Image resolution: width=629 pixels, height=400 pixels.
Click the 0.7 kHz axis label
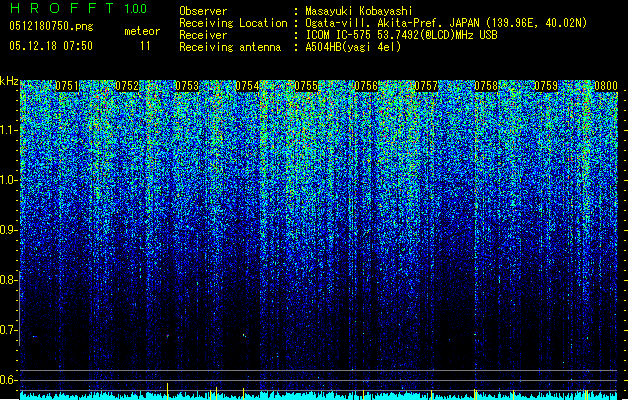tap(9, 330)
